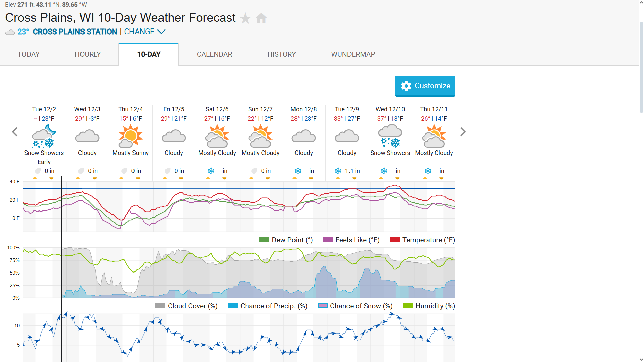Click the favorite star icon
Viewport: 644px width, 362px height.
pyautogui.click(x=245, y=18)
